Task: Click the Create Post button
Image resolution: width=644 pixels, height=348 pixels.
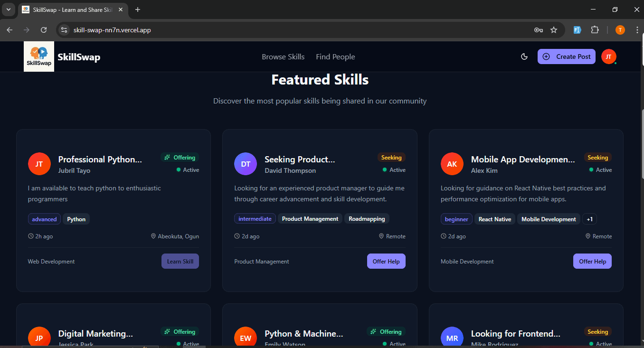Action: pos(567,56)
